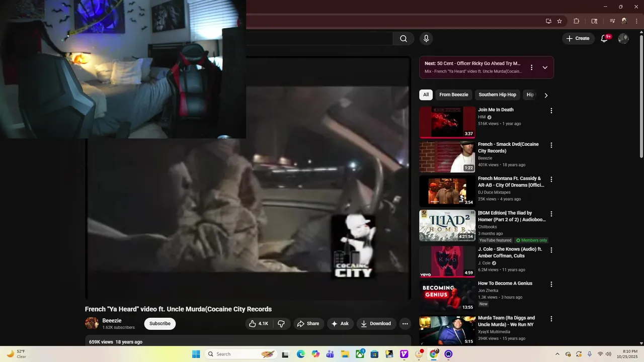Screen dimensions: 644x362
Task: Click the Ask button under the video
Action: click(340, 324)
